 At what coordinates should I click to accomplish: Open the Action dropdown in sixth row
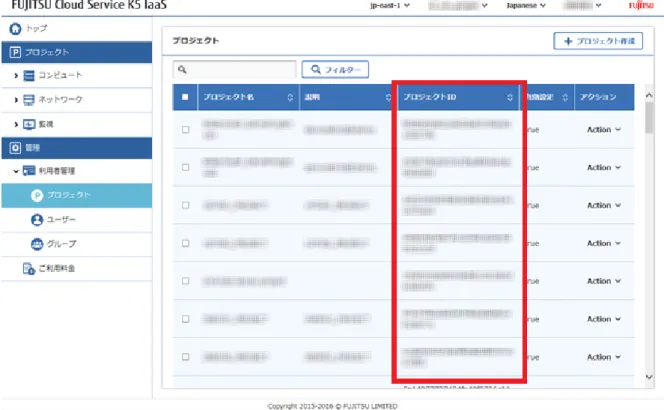(604, 319)
